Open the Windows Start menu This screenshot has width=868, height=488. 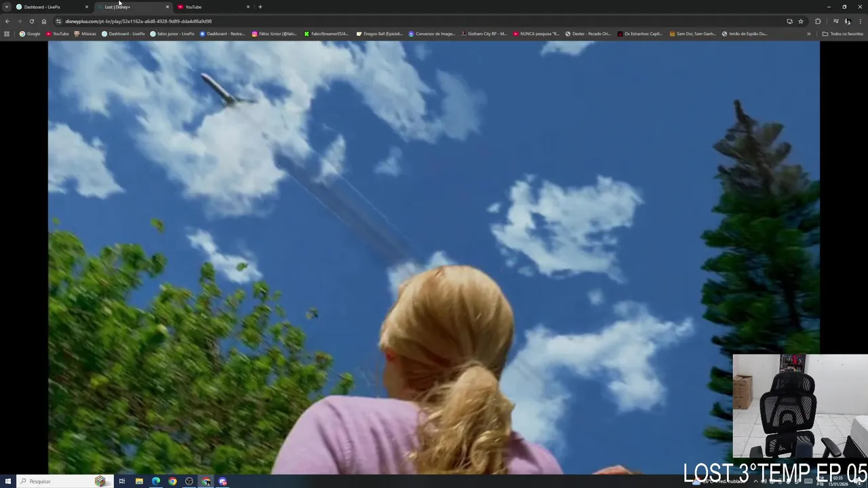point(7,481)
